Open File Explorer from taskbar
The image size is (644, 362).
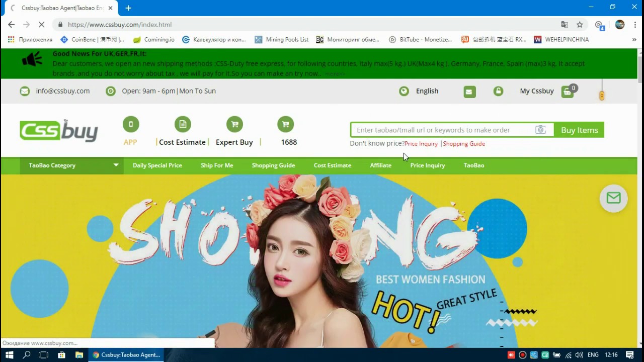pos(79,355)
